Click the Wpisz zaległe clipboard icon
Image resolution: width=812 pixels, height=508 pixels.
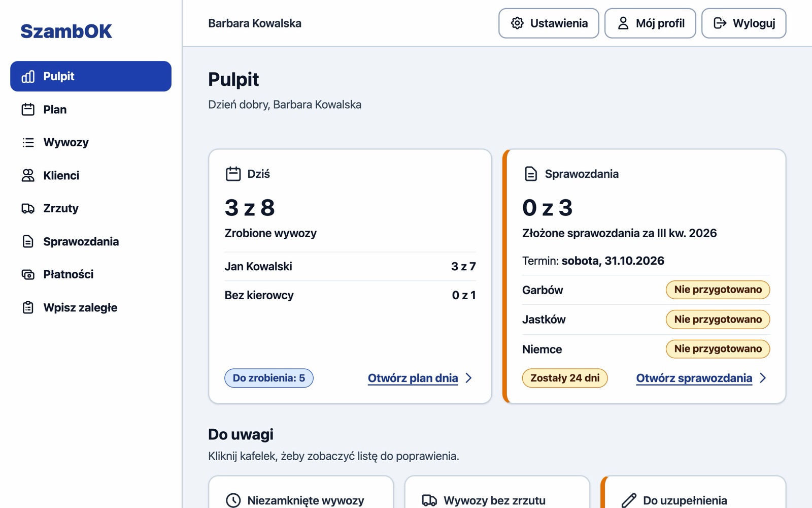click(x=28, y=307)
